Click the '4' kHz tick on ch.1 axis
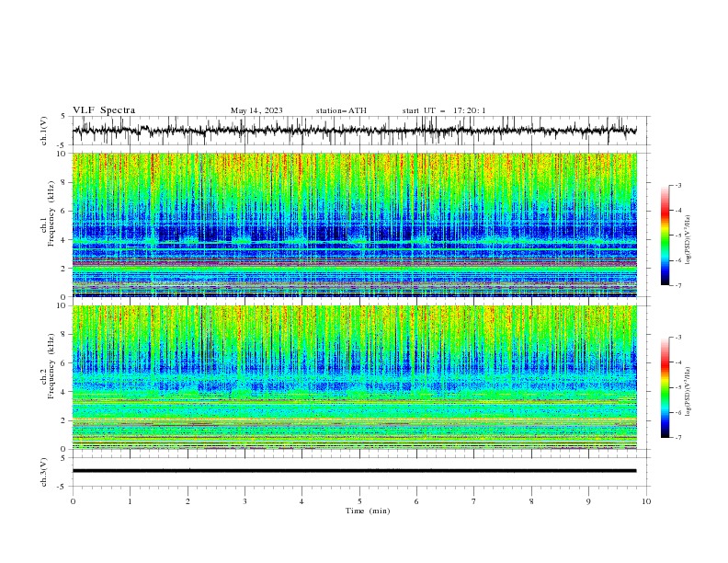 [64, 240]
